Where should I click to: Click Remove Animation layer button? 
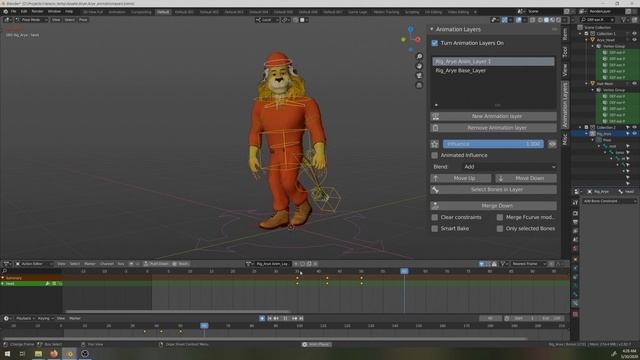coord(493,128)
